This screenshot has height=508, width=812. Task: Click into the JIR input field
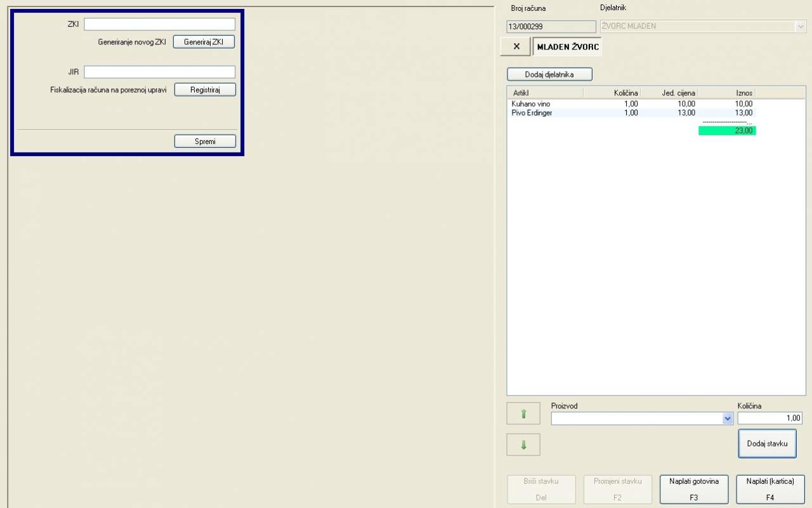tap(159, 72)
